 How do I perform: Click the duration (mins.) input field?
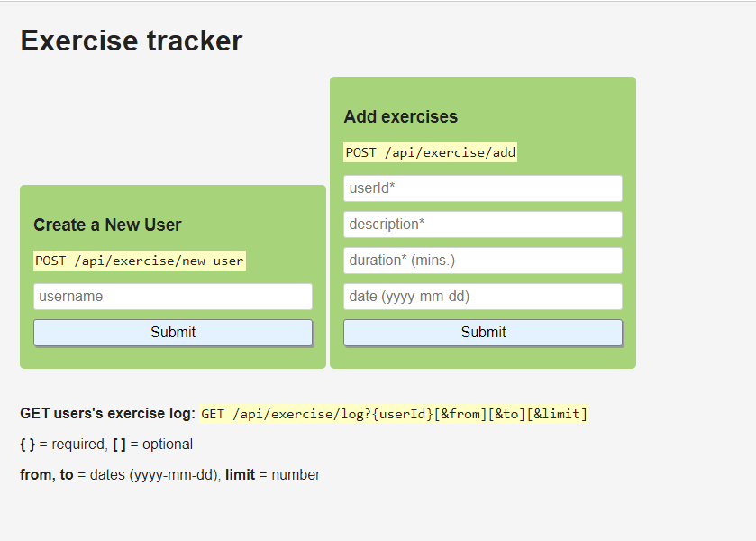tap(483, 260)
